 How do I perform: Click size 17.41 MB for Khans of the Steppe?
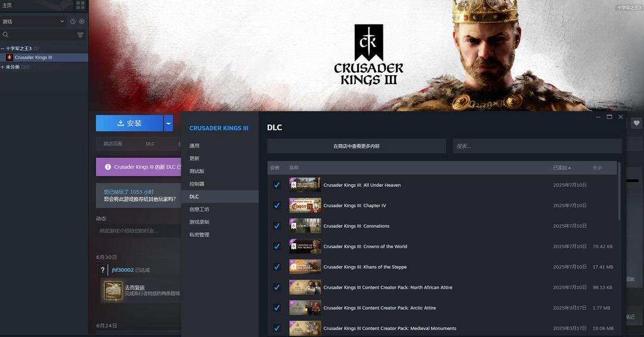(x=602, y=267)
